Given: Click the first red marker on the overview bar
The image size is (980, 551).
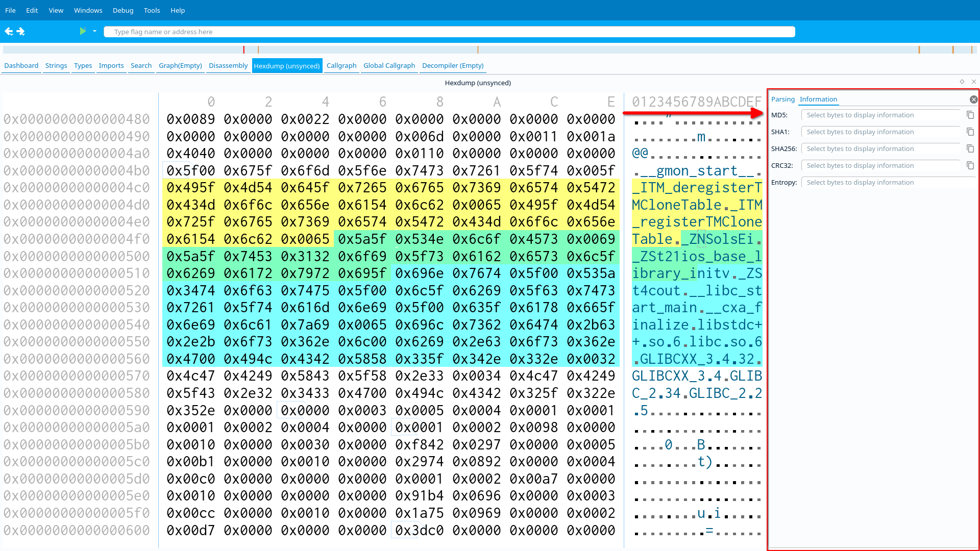Looking at the screenshot, I should [x=244, y=50].
